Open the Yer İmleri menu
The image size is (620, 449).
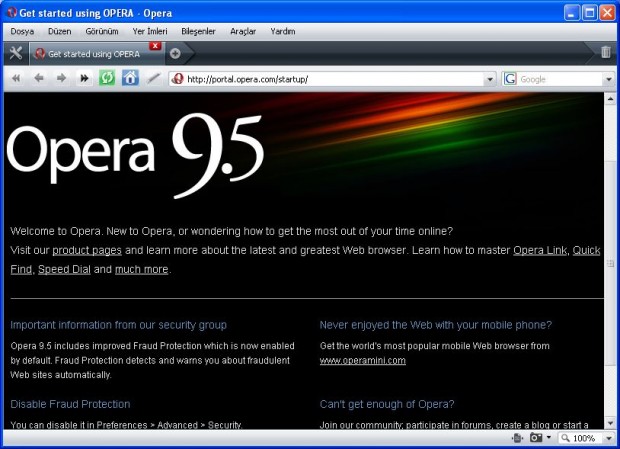pos(150,31)
